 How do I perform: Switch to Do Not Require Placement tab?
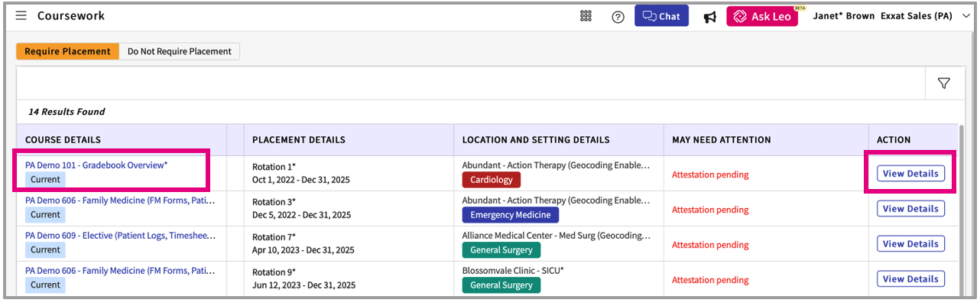tap(180, 51)
